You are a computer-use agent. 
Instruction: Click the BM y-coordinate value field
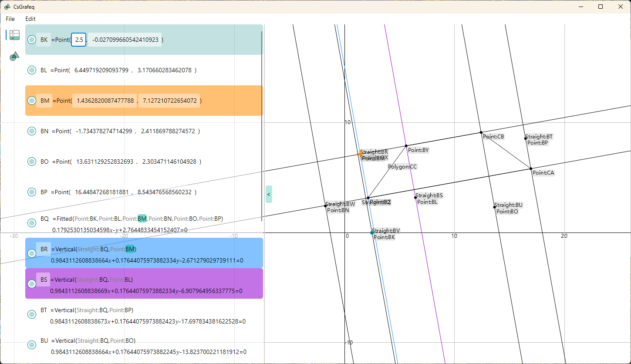[x=169, y=101]
